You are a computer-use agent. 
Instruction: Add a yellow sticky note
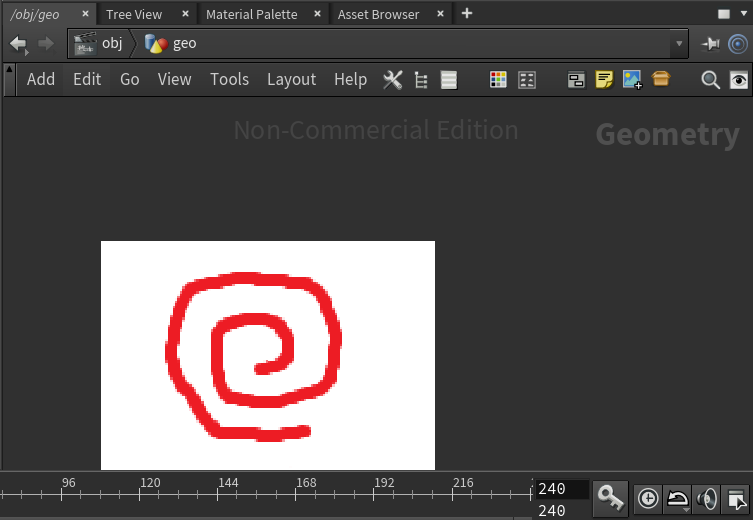pyautogui.click(x=604, y=80)
